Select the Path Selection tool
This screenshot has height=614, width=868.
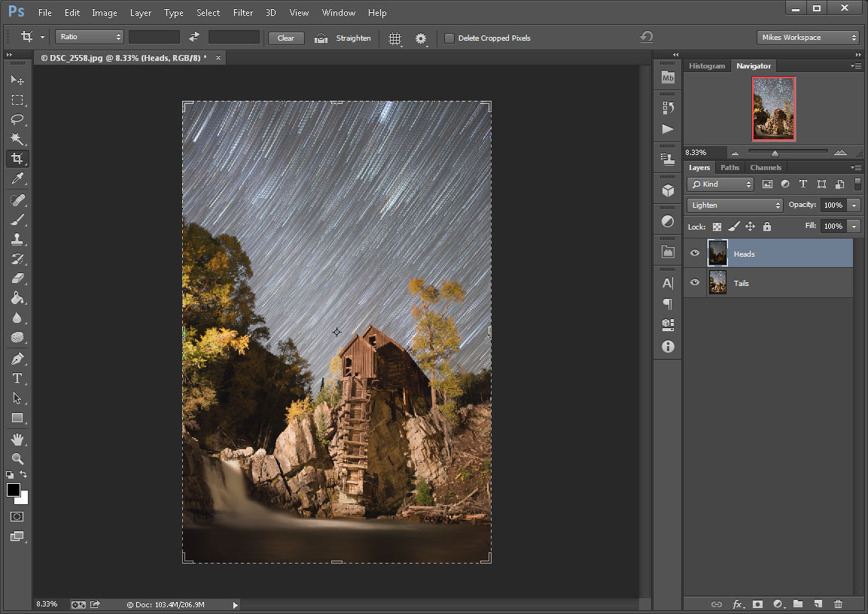coord(17,398)
